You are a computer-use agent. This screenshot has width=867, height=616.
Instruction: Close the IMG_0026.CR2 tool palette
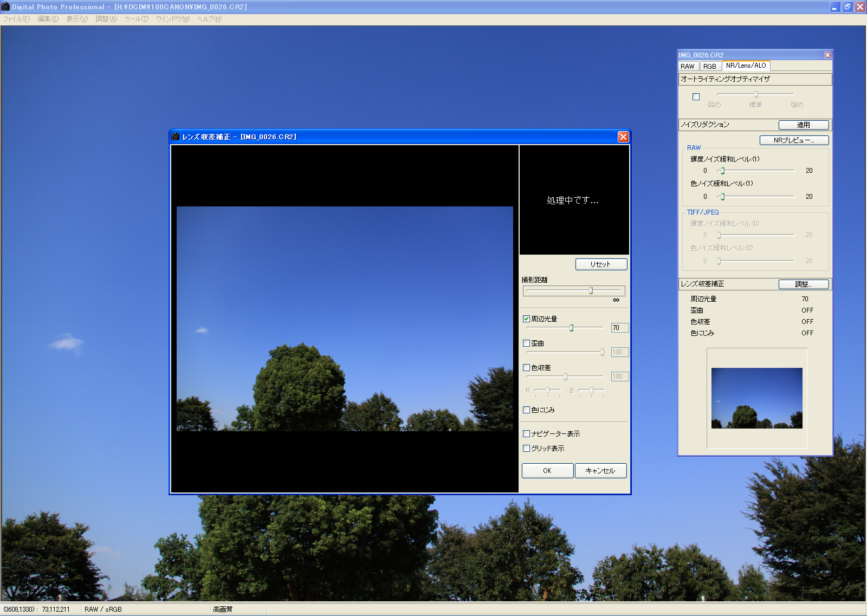(827, 55)
